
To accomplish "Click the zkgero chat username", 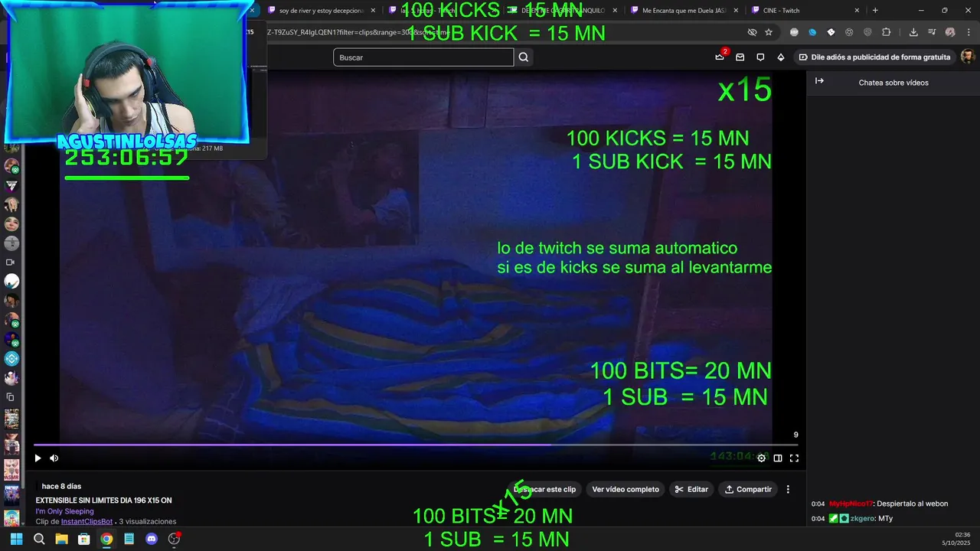I will (x=864, y=519).
